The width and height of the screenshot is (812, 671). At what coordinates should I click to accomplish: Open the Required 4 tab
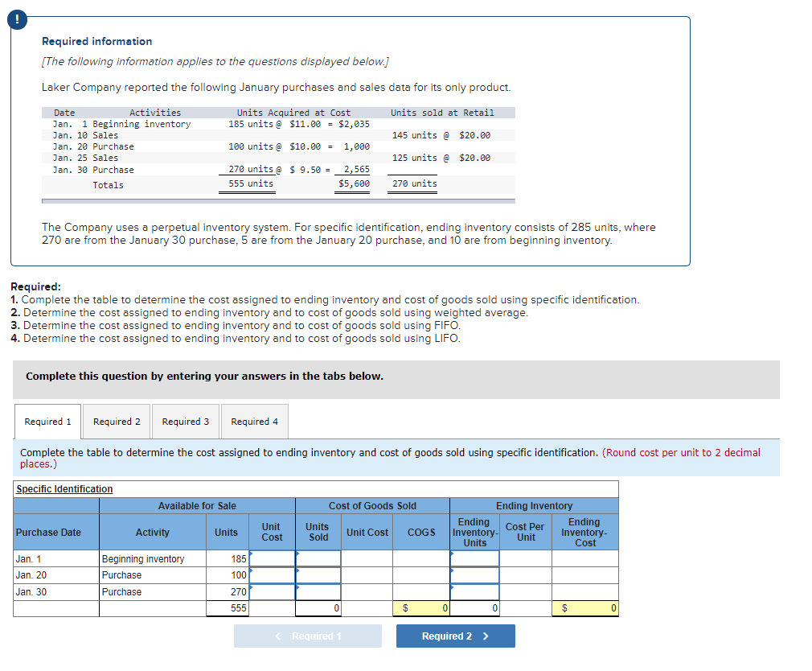pos(254,422)
